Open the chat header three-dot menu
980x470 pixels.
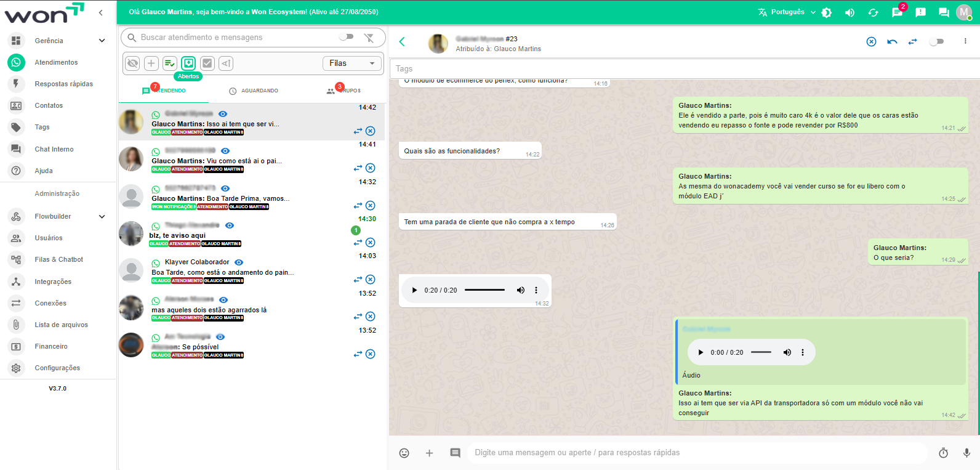(x=965, y=41)
